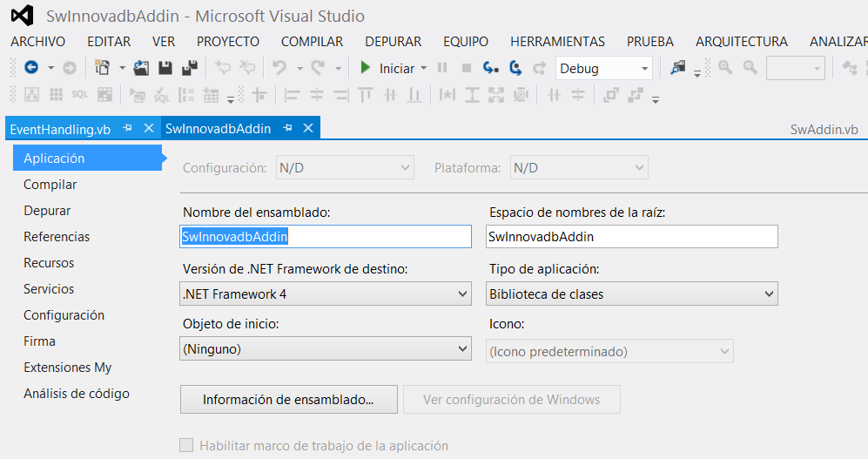
Task: Click the Step Out debug icon
Action: coord(539,68)
